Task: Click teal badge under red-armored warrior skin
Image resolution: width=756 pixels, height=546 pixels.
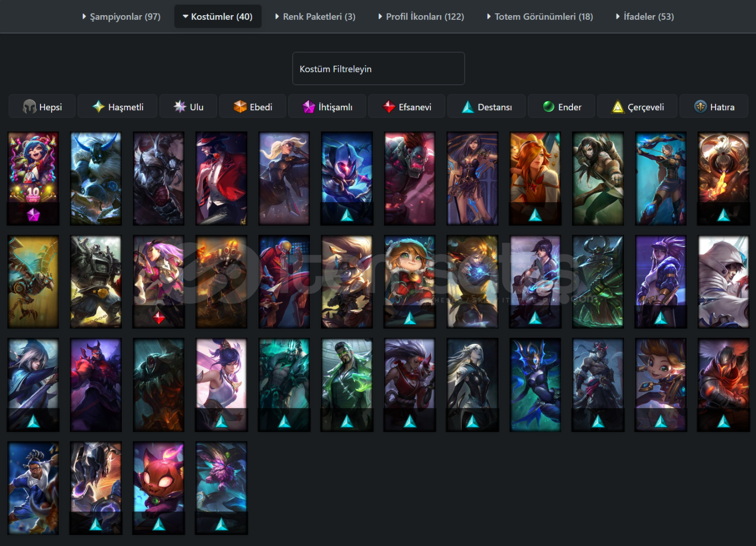Action: coord(724,422)
